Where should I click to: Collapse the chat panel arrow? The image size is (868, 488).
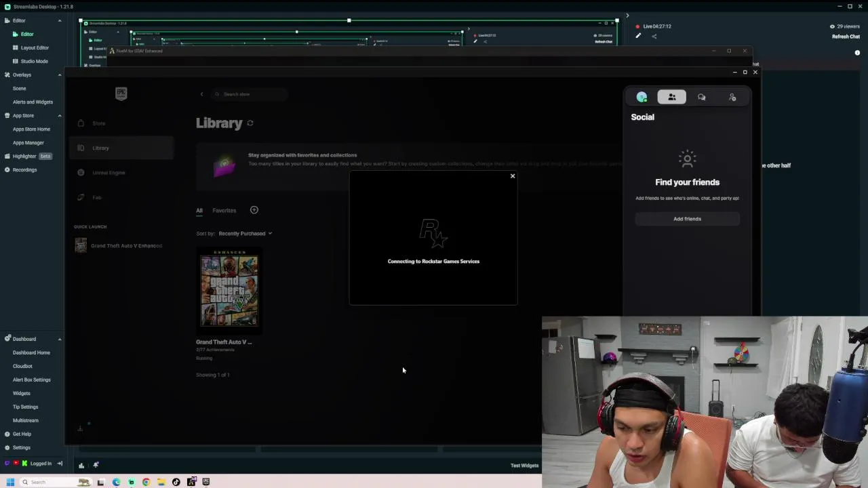point(627,16)
